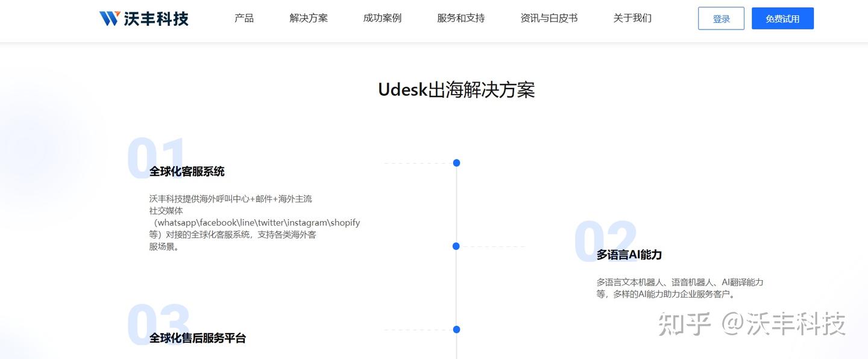This screenshot has height=359, width=868.
Task: Open the 解决方案 menu
Action: coord(309,18)
